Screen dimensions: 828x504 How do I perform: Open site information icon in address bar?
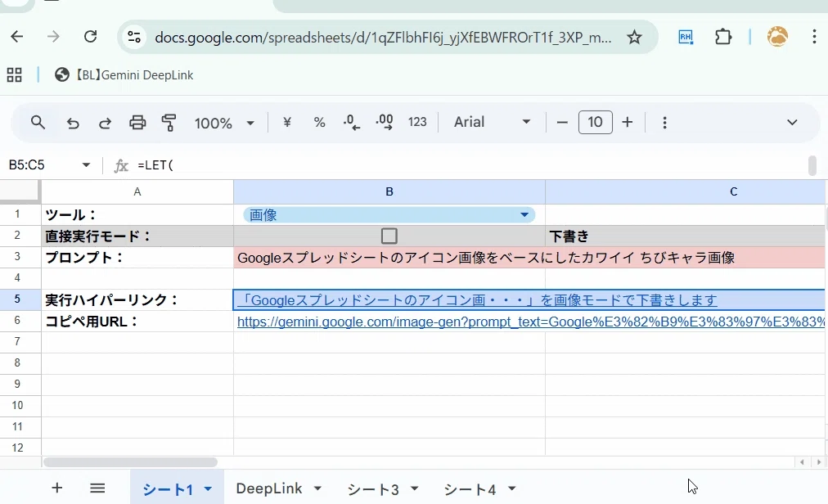coord(134,37)
